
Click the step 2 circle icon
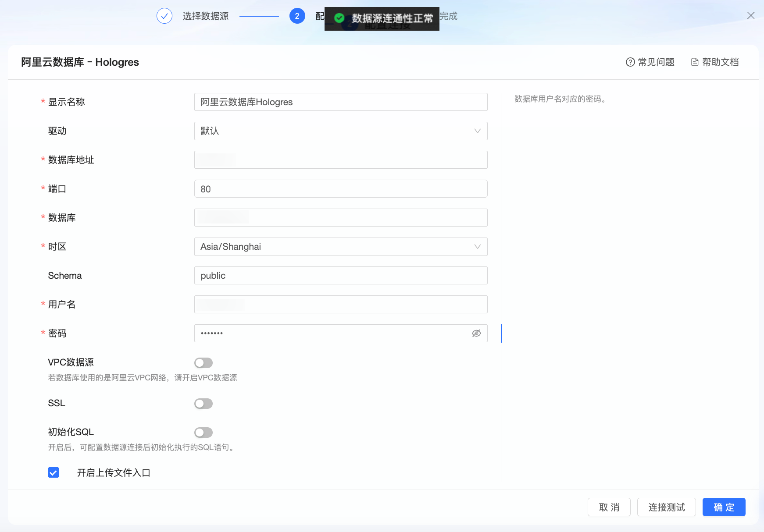point(297,16)
